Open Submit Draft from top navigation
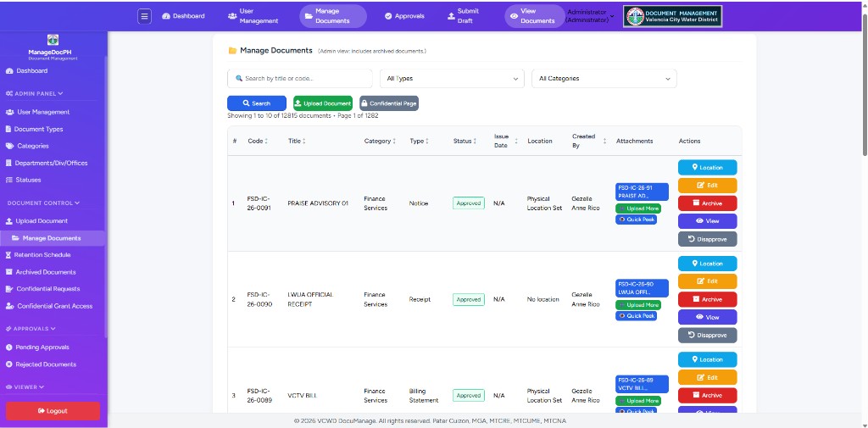 [464, 16]
